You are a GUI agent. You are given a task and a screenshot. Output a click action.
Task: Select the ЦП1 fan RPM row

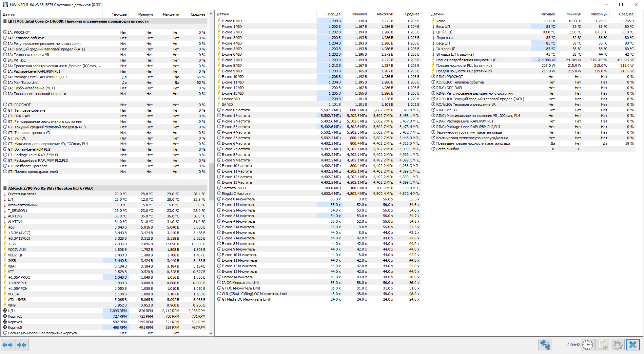click(x=11, y=311)
